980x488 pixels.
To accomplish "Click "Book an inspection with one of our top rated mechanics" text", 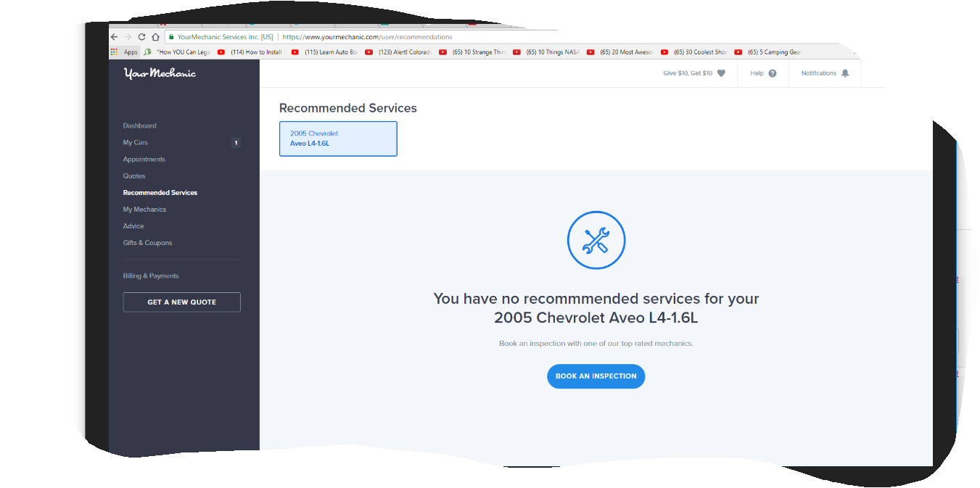I will pyautogui.click(x=596, y=344).
